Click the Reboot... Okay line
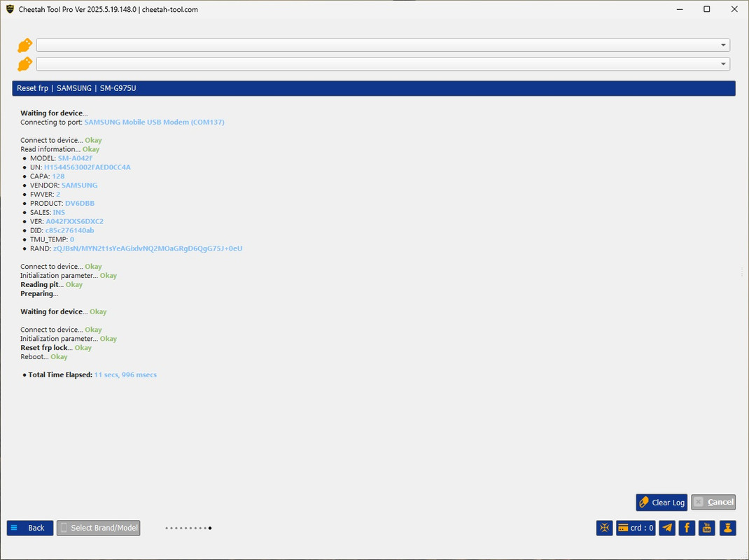This screenshot has height=560, width=749. [x=44, y=357]
